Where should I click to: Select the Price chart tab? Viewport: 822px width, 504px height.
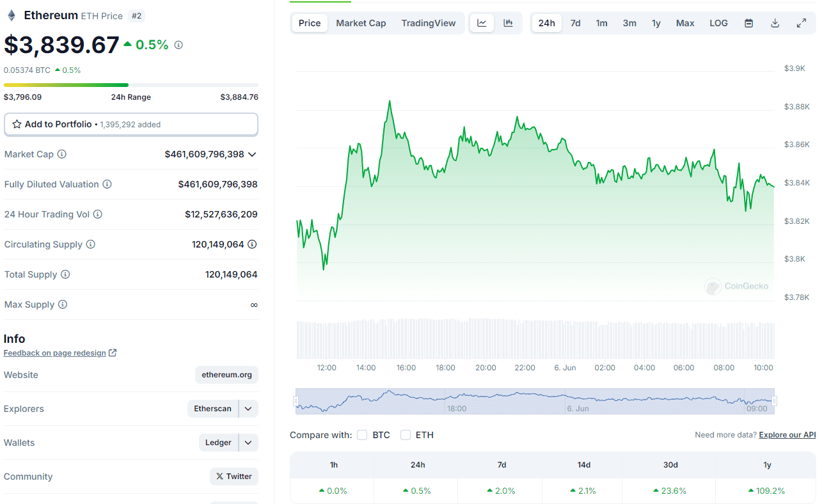click(x=310, y=23)
